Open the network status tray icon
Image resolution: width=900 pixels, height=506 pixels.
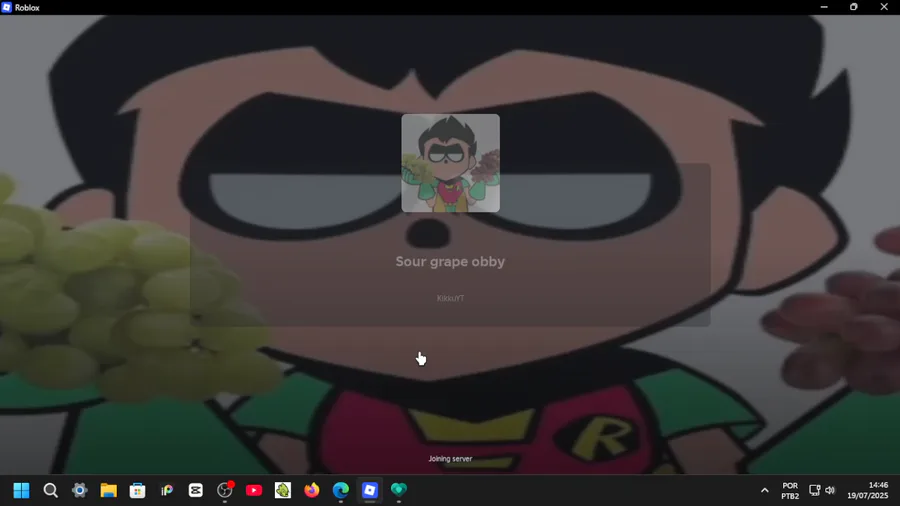point(814,491)
